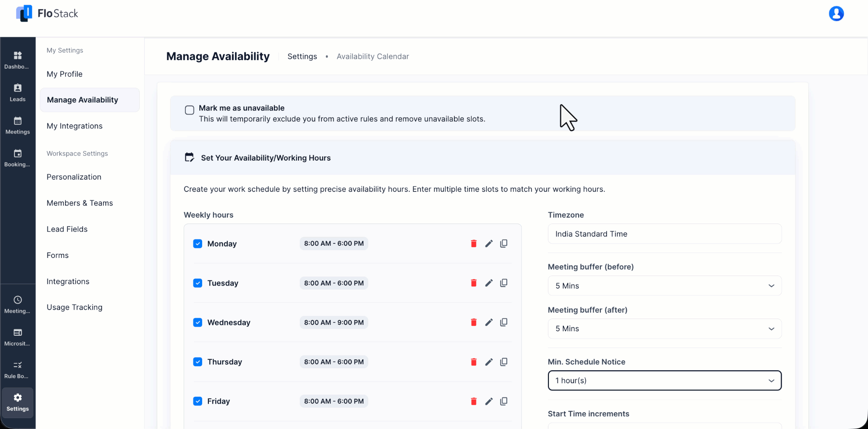Screen dimensions: 868x429
Task: Open Meeting buffer (after) dropdown
Action: click(x=665, y=329)
